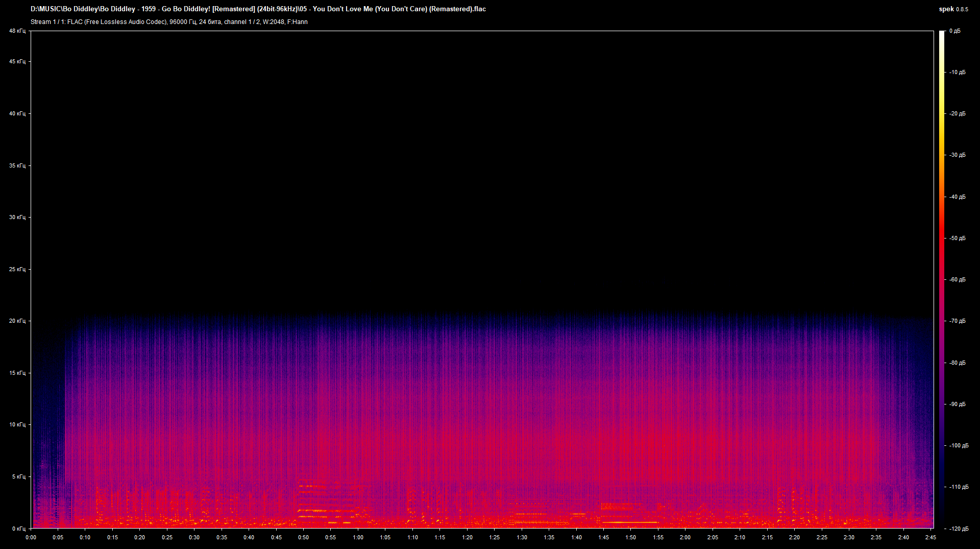Click the 30 кГц frequency axis label
The image size is (980, 549).
17,218
